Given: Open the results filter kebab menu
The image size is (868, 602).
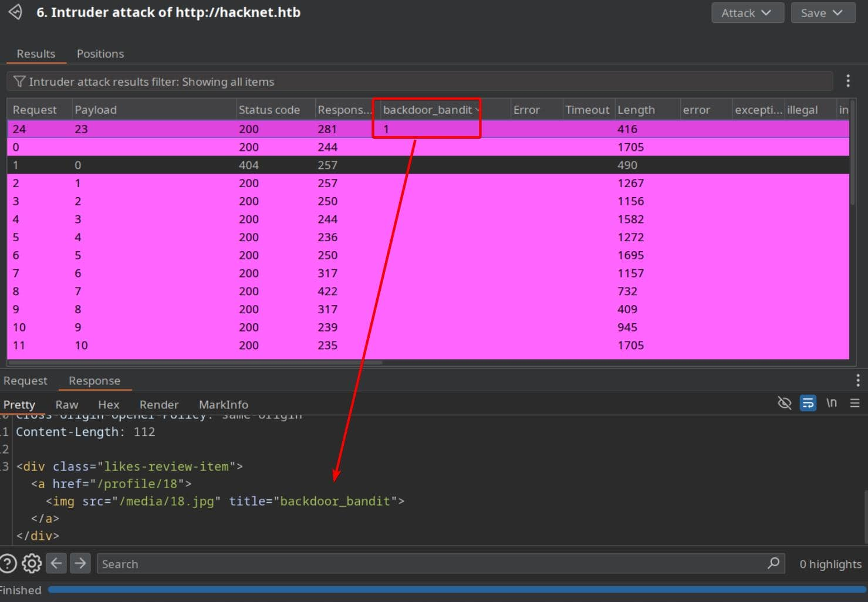Looking at the screenshot, I should (x=847, y=81).
